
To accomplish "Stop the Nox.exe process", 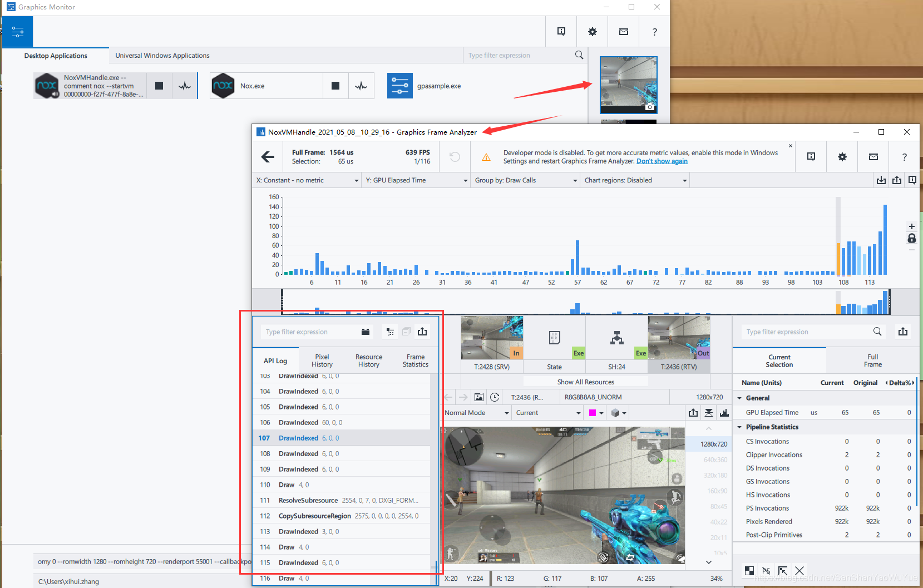I will tap(335, 86).
